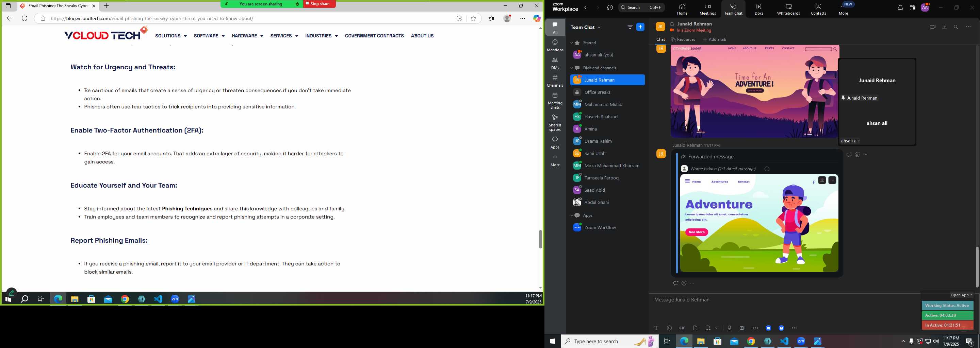This screenshot has height=348, width=980.
Task: Open Channels in Zoom sidebar
Action: [555, 81]
